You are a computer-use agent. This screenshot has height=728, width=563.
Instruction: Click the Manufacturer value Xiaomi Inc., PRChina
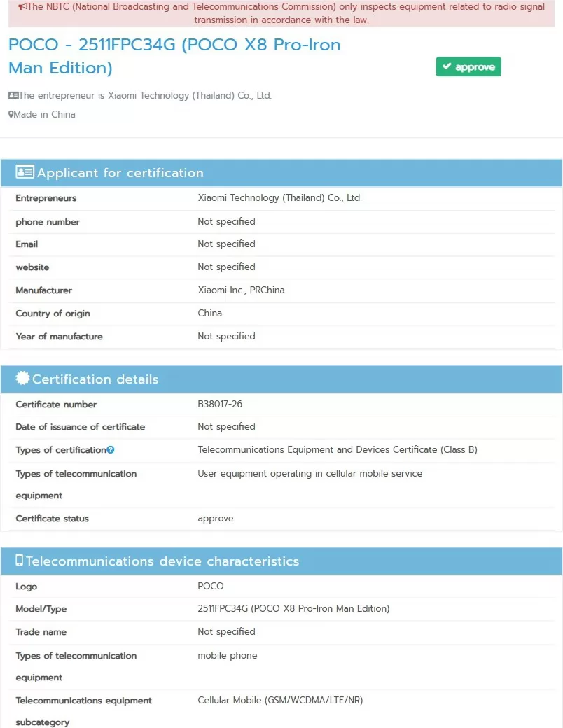[241, 290]
